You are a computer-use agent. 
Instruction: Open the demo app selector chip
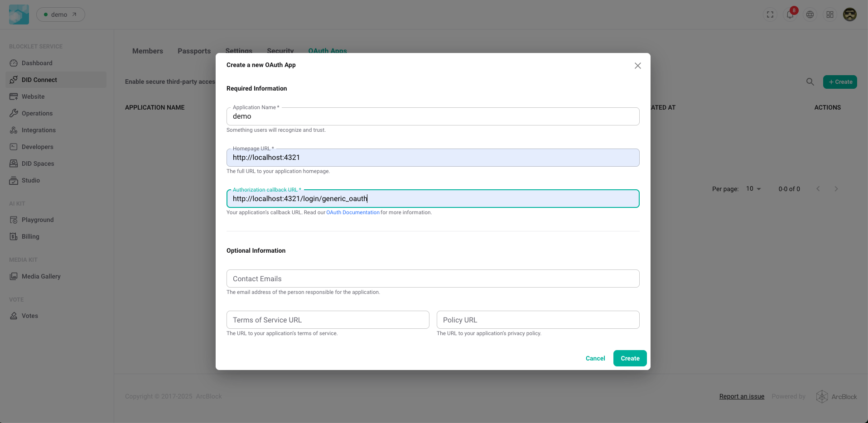(60, 14)
